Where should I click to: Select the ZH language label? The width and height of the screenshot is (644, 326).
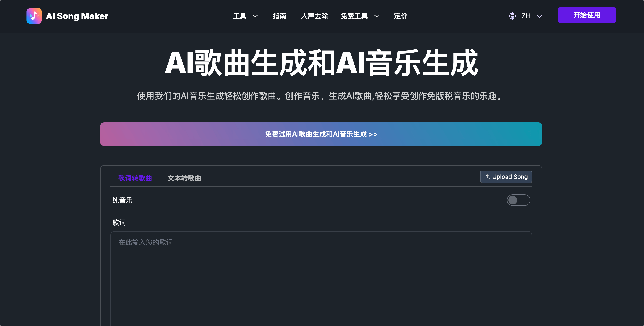[x=526, y=16]
